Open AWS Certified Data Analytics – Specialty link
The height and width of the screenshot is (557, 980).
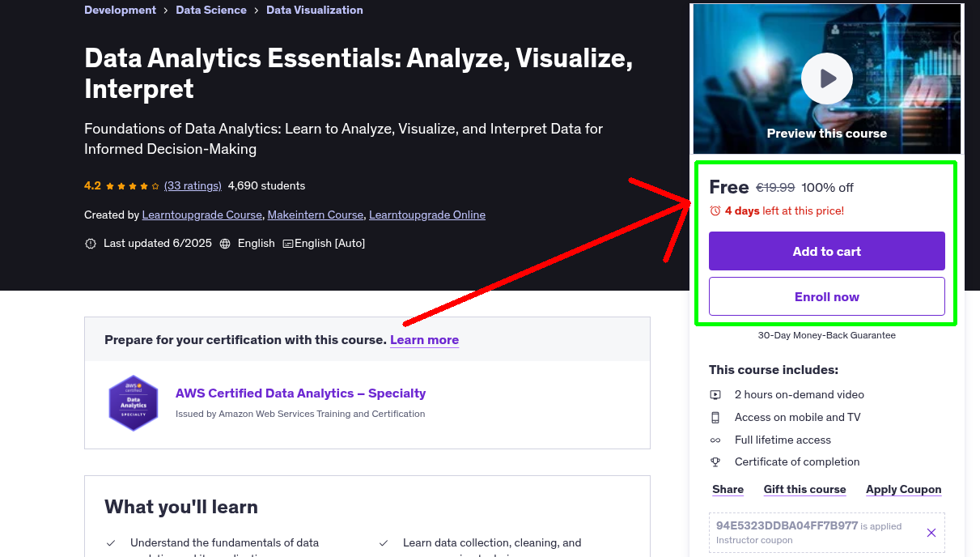click(300, 393)
